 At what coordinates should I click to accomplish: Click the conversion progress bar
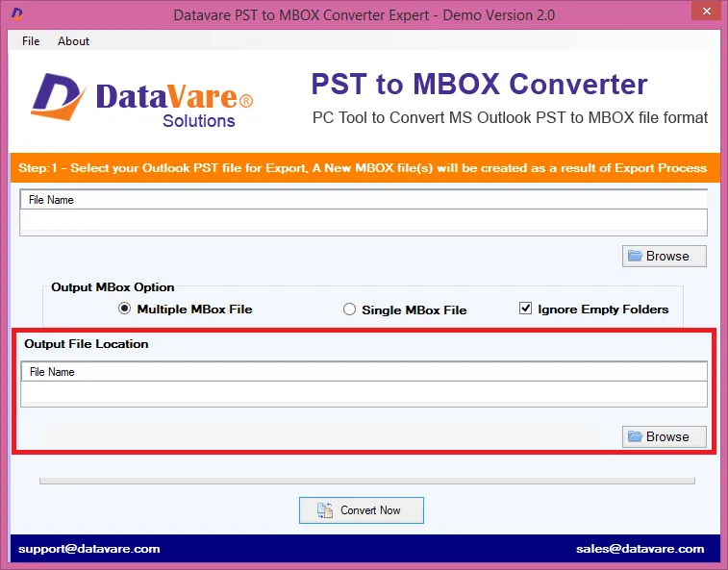coord(367,481)
